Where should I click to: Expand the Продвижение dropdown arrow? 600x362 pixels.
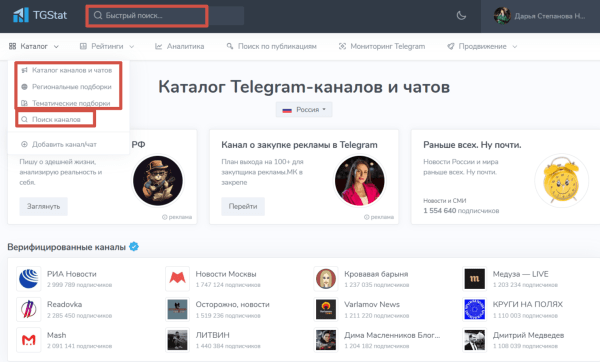[515, 47]
